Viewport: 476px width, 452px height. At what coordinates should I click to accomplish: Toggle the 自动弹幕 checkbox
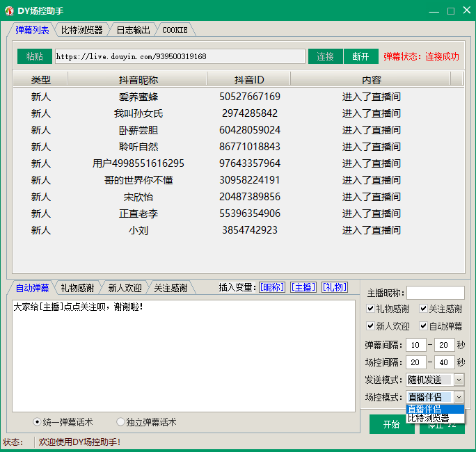coord(423,326)
